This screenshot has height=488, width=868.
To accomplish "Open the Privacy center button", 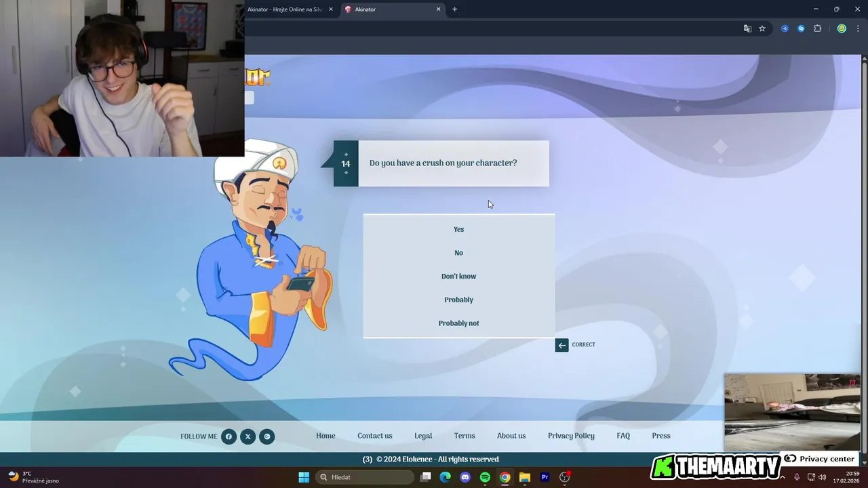I will 820,459.
